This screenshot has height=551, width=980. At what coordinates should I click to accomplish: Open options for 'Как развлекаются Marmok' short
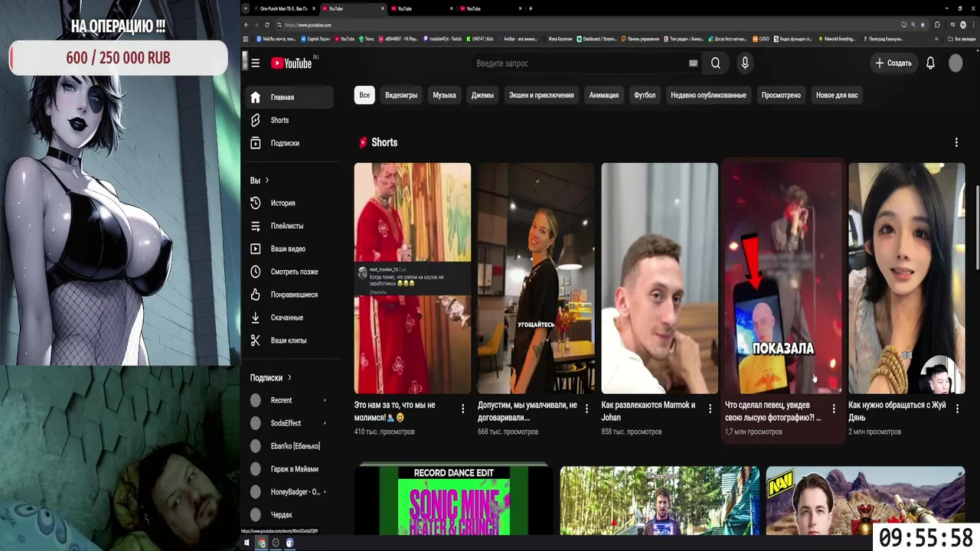[710, 409]
